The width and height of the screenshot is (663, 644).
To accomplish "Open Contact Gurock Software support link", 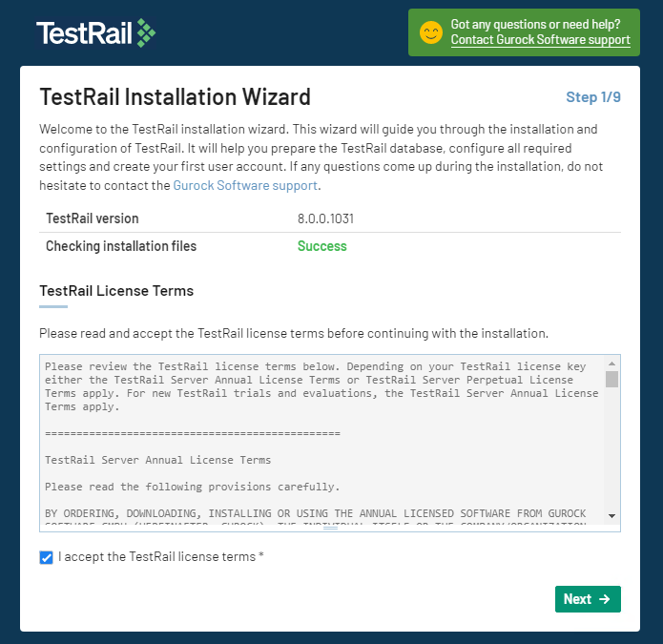I will pos(540,40).
